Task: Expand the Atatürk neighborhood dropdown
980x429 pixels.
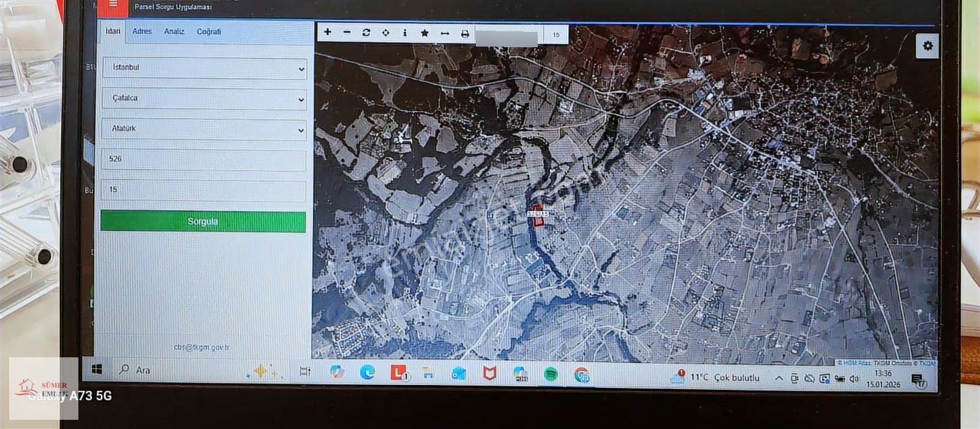Action: point(205,129)
